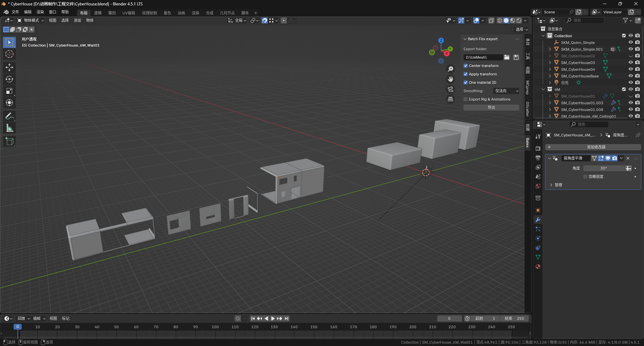Open the 物体模式 mode dropdown
The height and width of the screenshot is (346, 644).
pyautogui.click(x=31, y=20)
